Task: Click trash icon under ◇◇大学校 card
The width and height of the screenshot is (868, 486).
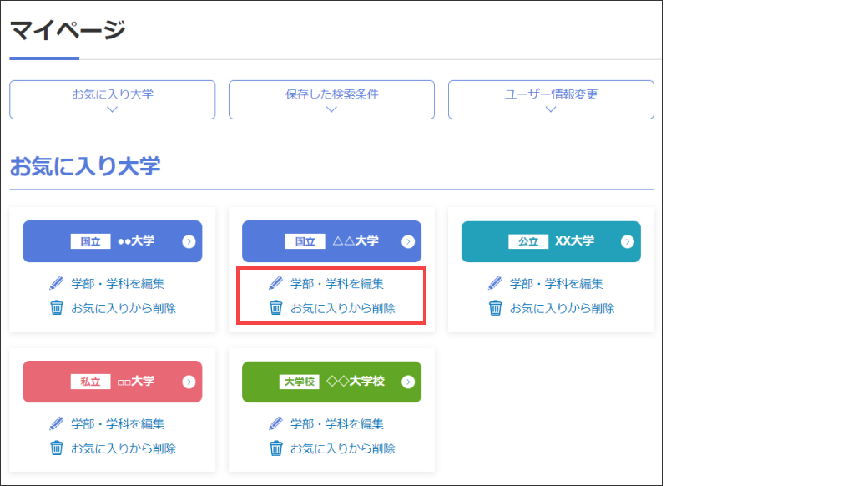Action: (x=276, y=448)
